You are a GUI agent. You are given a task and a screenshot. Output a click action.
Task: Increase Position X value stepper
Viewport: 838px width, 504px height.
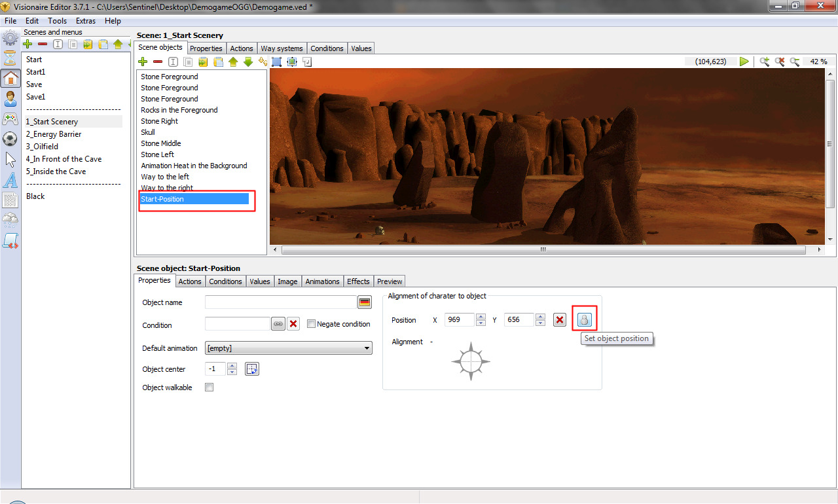(x=481, y=317)
